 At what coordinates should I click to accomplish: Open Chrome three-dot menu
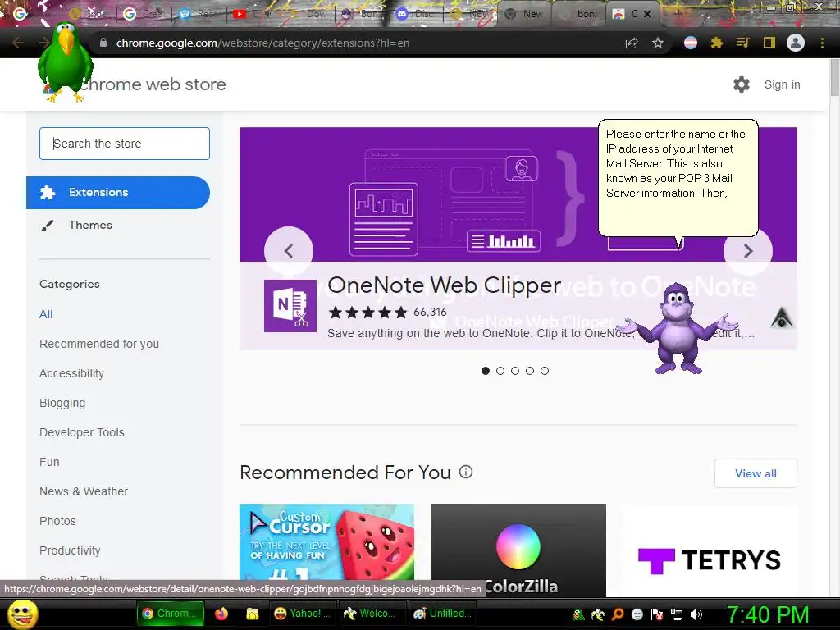pos(822,43)
